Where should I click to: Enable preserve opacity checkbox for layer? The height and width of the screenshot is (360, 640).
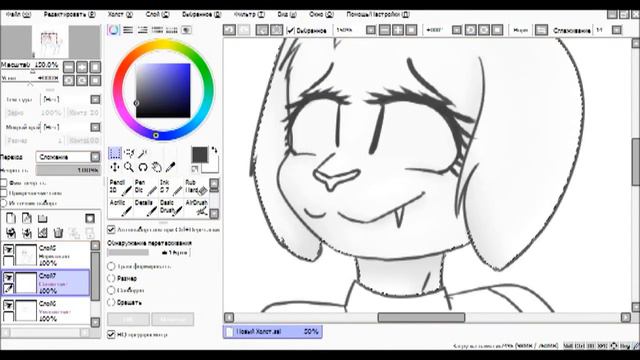click(4, 183)
